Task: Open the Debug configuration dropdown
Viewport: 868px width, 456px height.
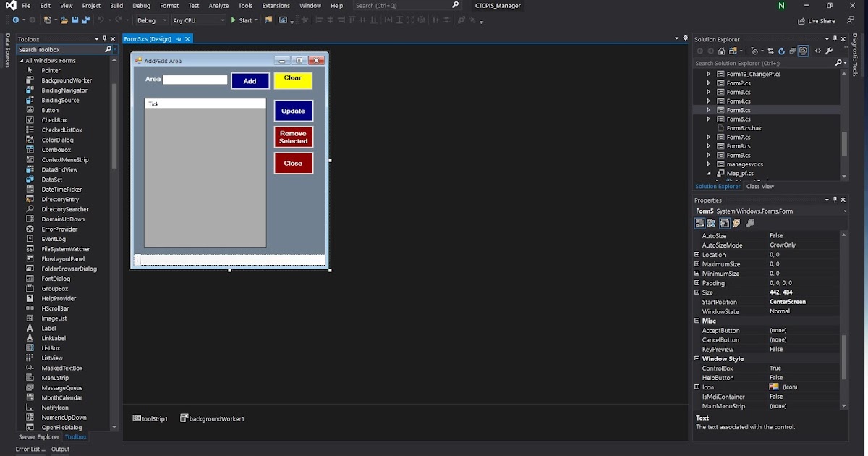Action: [150, 20]
